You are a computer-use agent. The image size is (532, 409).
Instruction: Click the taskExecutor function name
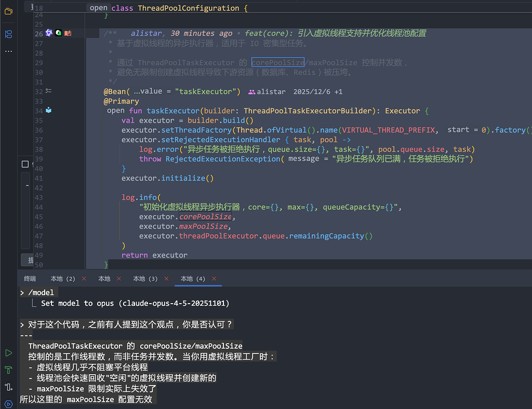pos(173,111)
